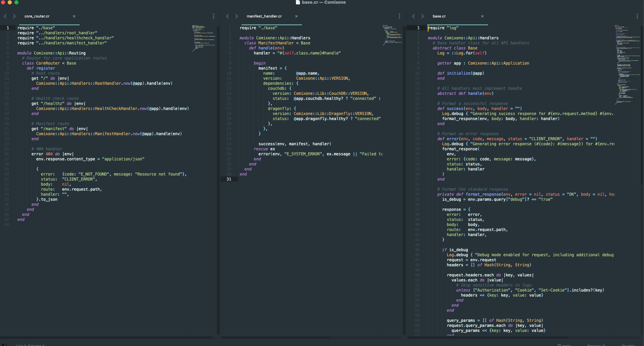Go to next tab in base.cr pane
The width and height of the screenshot is (644, 346).
tap(423, 16)
